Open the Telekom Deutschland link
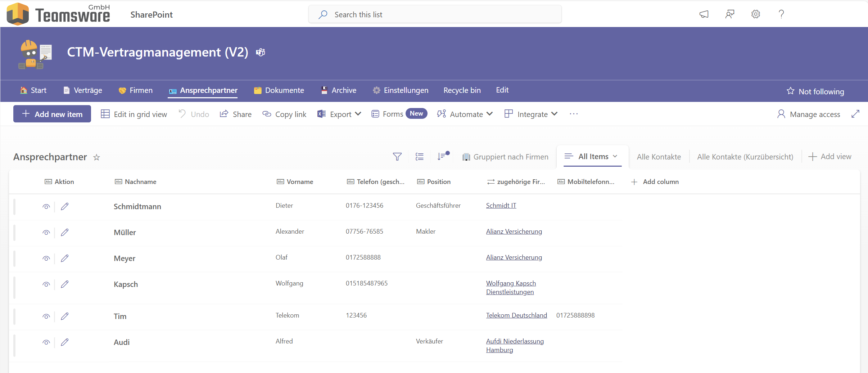Viewport: 868px width, 373px height. [x=516, y=315]
